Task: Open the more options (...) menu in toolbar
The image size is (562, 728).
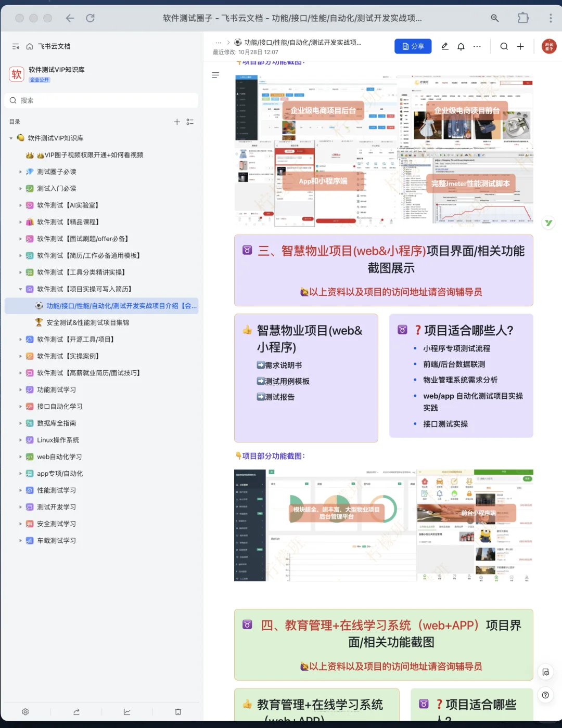Action: point(477,46)
